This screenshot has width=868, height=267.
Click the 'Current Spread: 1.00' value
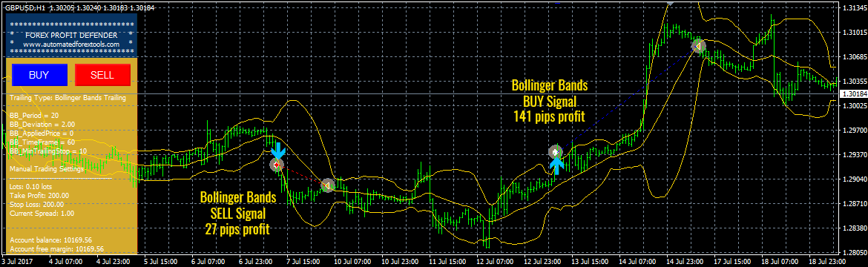click(x=42, y=214)
